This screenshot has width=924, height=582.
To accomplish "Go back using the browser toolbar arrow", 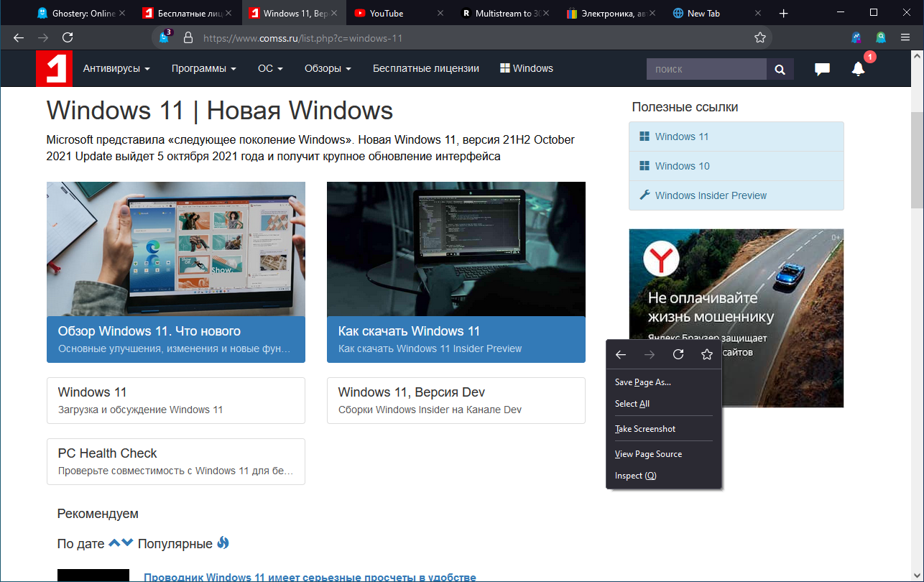I will point(19,37).
